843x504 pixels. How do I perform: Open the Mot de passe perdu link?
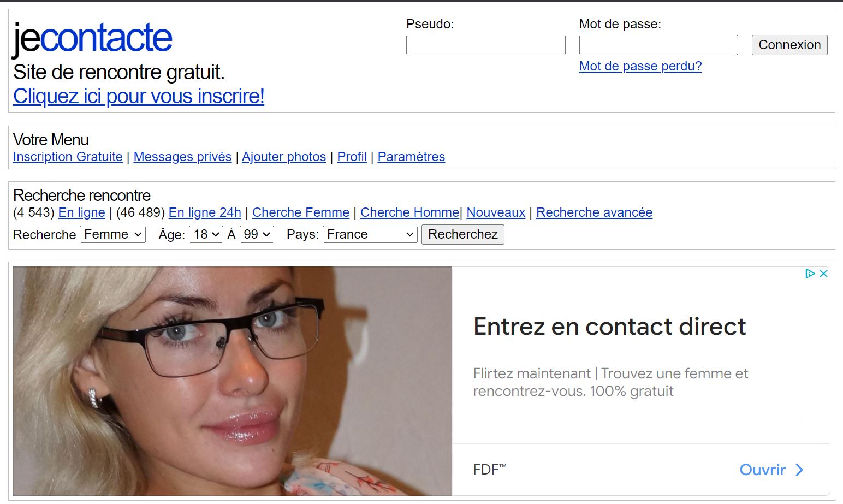coord(640,66)
